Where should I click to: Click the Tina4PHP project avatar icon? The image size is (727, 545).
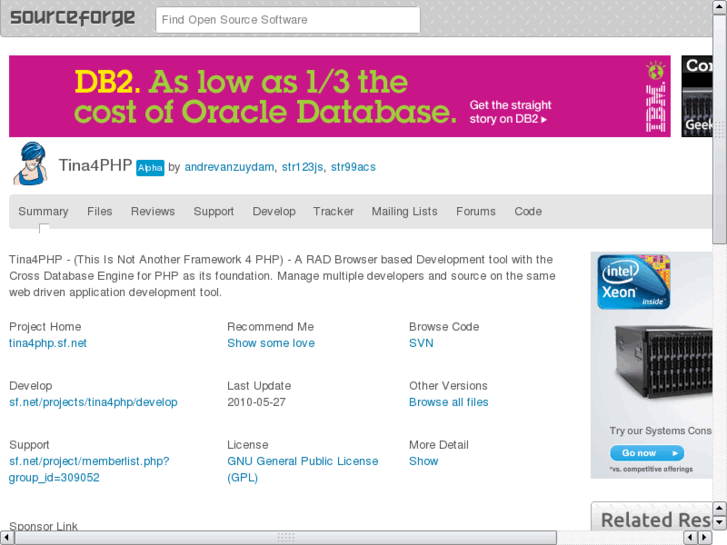30,164
